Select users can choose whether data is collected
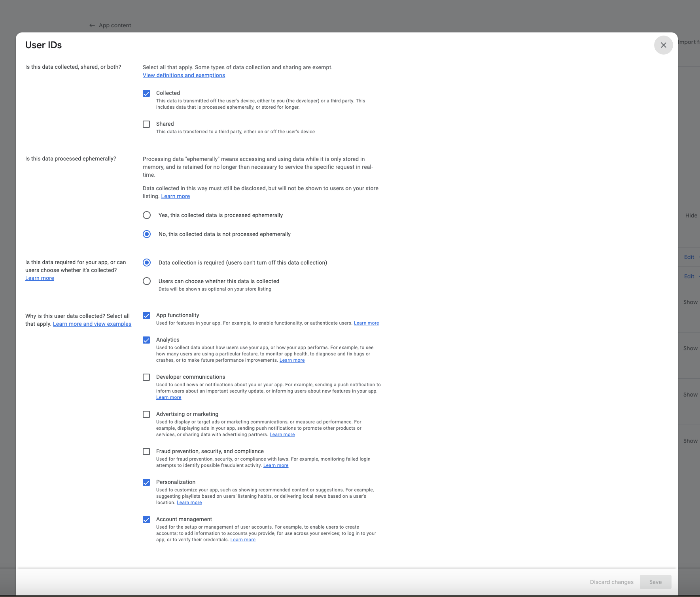 tap(146, 281)
